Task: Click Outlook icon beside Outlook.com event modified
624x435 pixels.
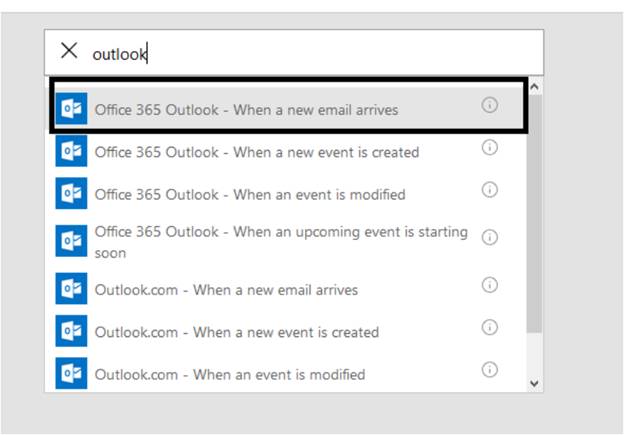Action: pyautogui.click(x=71, y=373)
